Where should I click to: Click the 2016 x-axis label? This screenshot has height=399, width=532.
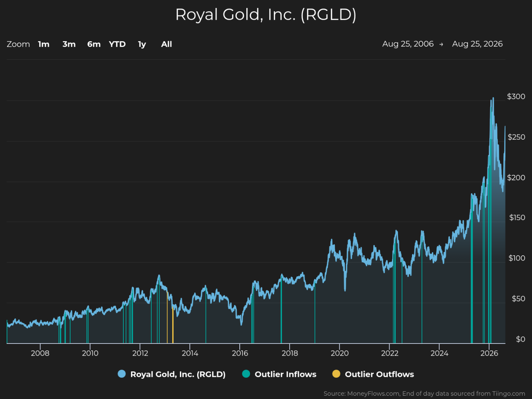240,353
